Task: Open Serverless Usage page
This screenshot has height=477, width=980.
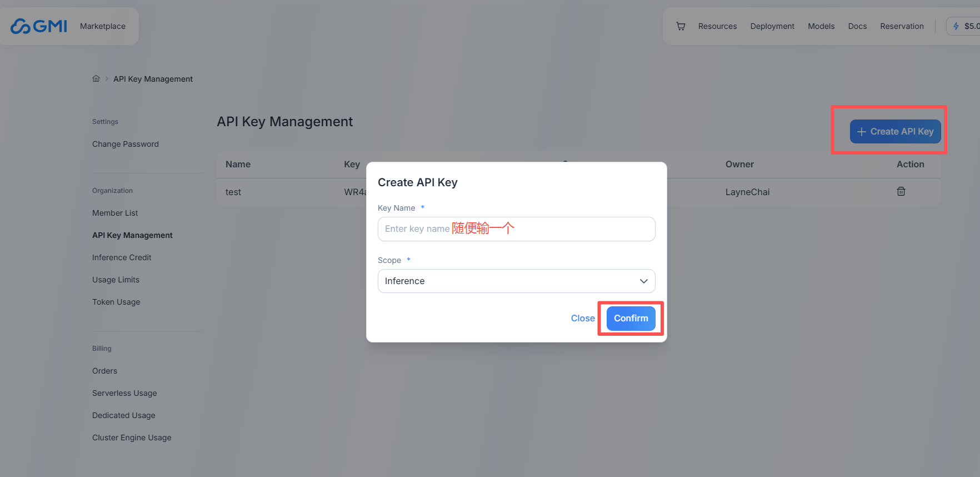Action: [x=124, y=393]
